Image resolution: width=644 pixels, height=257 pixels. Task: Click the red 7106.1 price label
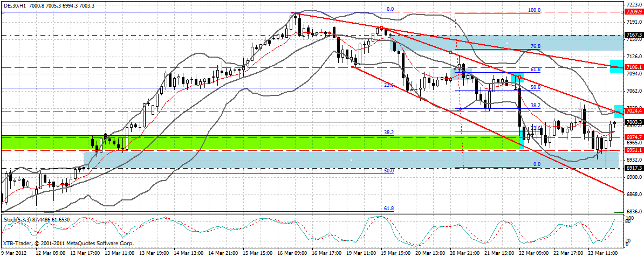point(633,67)
